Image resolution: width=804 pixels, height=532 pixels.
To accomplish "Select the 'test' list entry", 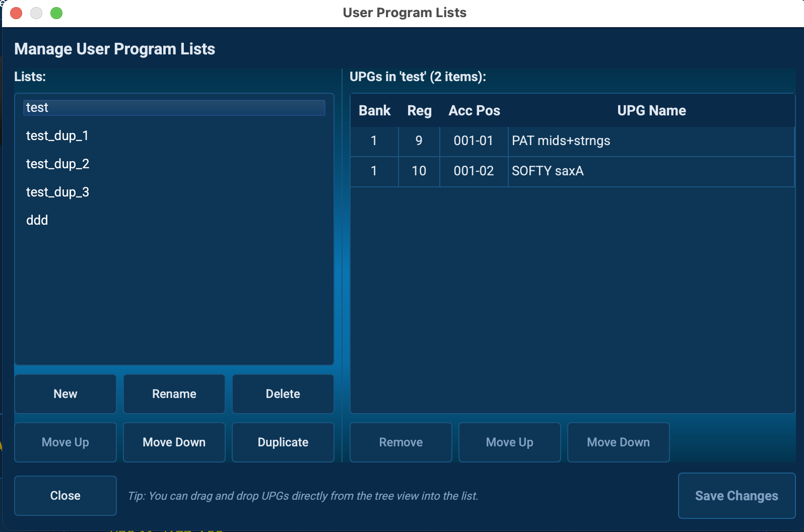I will [174, 108].
